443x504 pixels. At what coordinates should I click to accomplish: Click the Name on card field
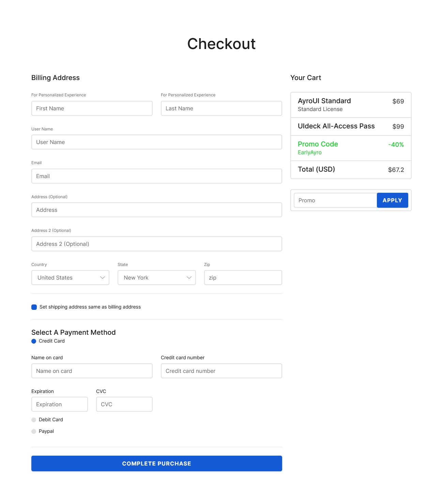(92, 371)
